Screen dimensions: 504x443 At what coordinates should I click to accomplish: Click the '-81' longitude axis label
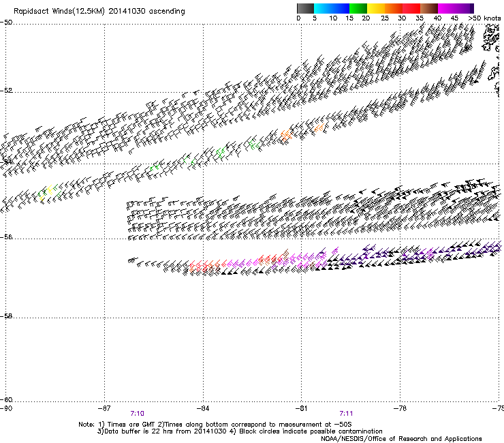click(x=302, y=408)
